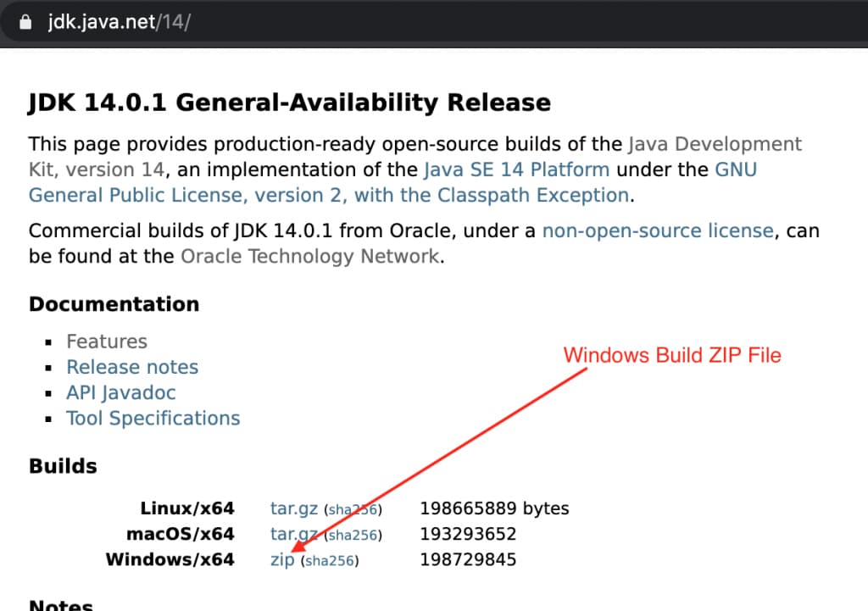This screenshot has height=611, width=868.
Task: Open the Features documentation link
Action: [x=107, y=342]
